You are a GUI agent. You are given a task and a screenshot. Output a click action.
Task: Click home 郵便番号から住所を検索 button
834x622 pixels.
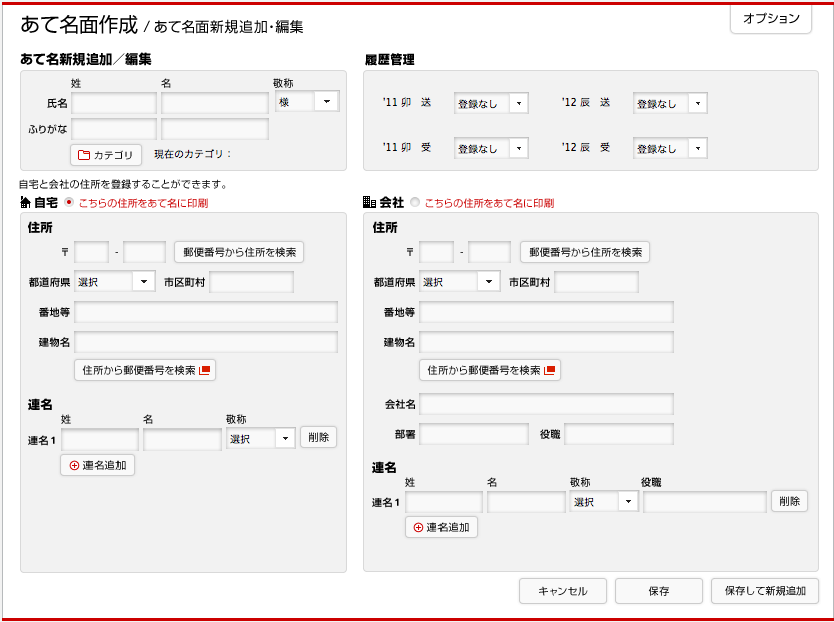(239, 252)
